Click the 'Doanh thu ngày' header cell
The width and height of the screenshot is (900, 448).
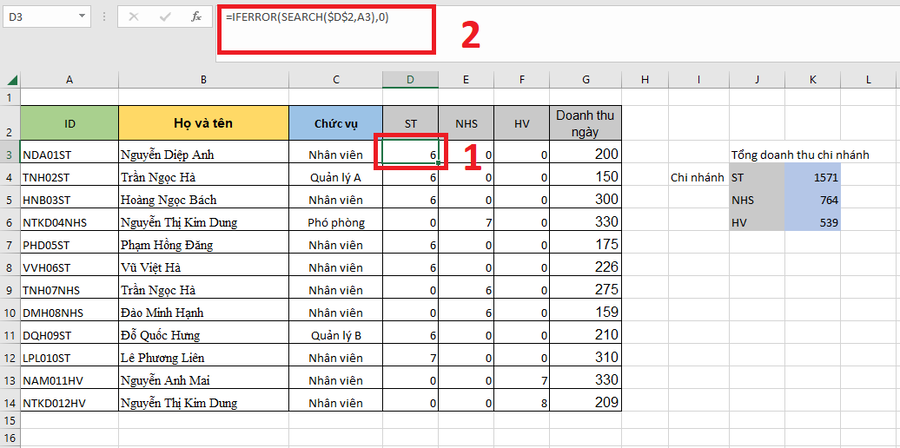click(585, 123)
